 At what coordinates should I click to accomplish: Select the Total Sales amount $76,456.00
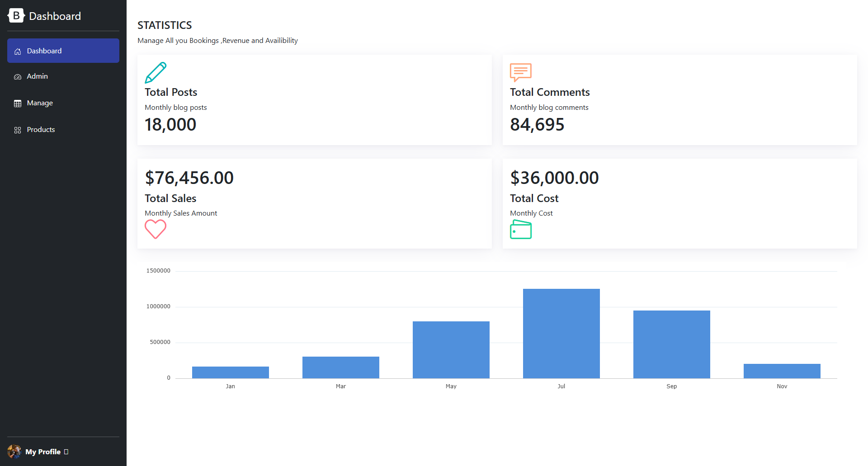coord(189,178)
